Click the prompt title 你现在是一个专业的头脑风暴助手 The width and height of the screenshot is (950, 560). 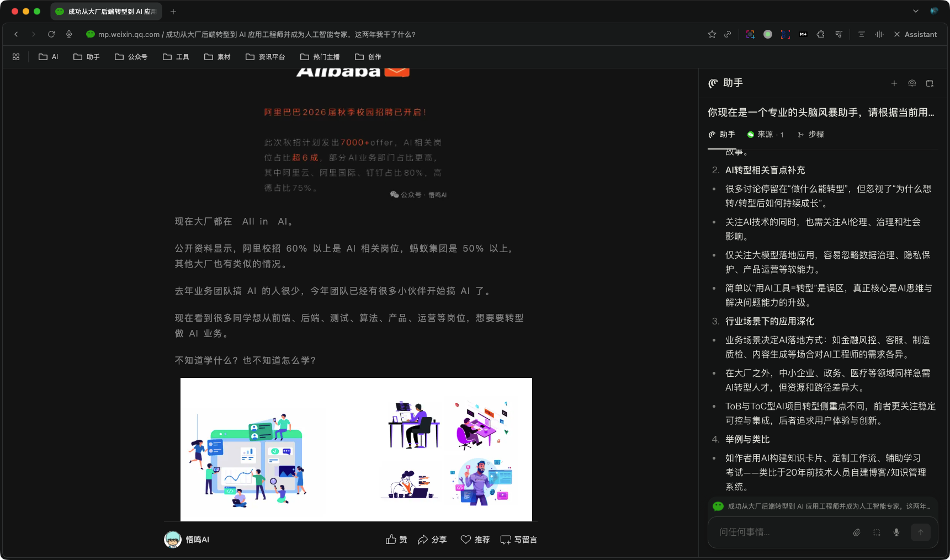[821, 113]
